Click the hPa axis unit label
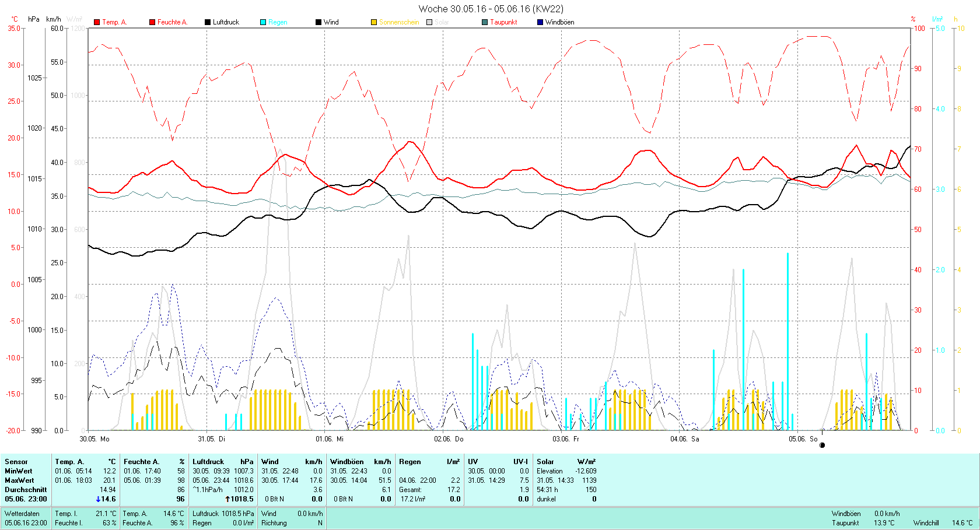This screenshot has height=530, width=980. (34, 19)
